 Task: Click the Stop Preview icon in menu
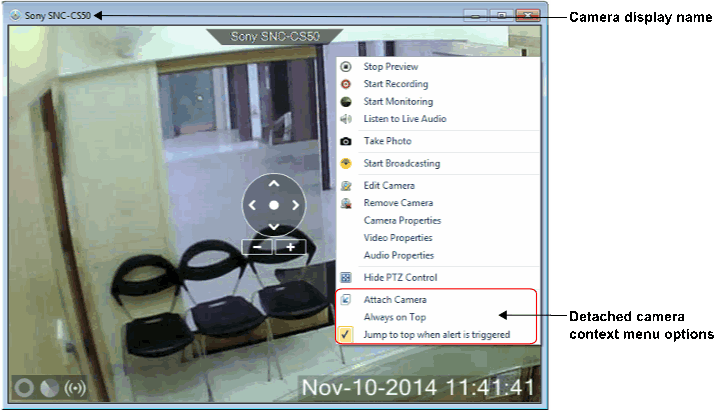tap(346, 67)
